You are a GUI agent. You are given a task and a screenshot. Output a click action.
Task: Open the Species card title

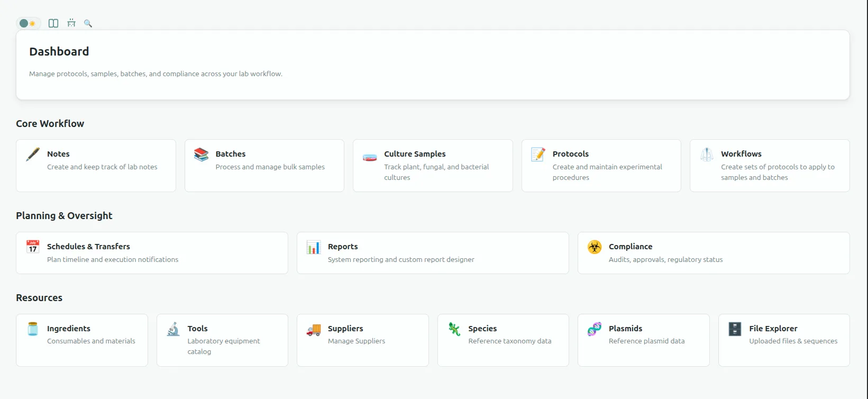(482, 329)
